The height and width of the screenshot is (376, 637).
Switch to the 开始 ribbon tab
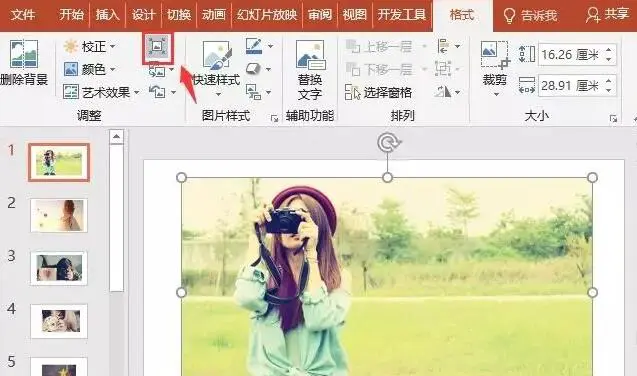point(72,15)
